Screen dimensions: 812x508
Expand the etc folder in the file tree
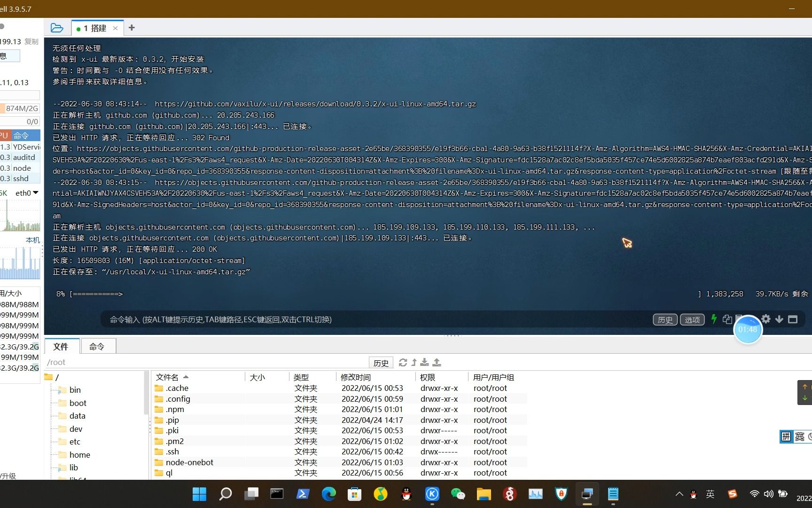coord(75,441)
